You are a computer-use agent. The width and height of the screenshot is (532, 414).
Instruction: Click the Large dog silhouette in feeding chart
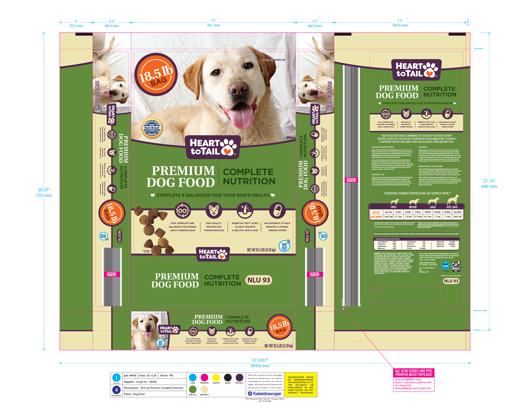(434, 201)
